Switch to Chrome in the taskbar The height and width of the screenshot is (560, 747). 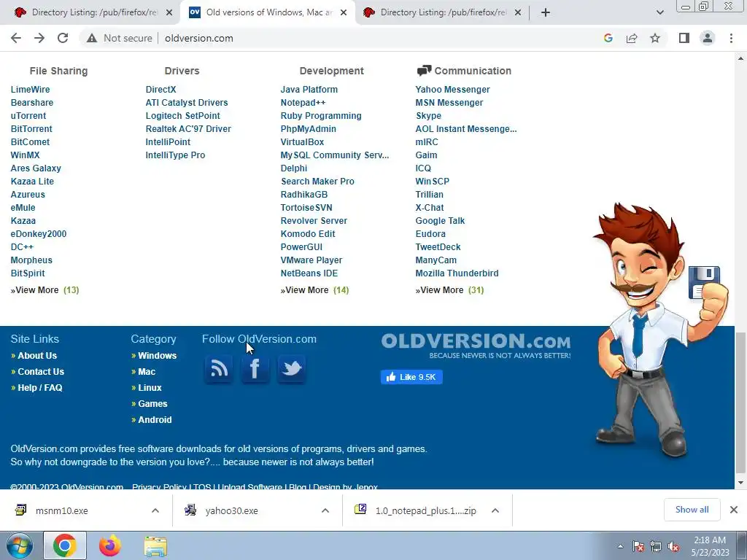(x=65, y=545)
